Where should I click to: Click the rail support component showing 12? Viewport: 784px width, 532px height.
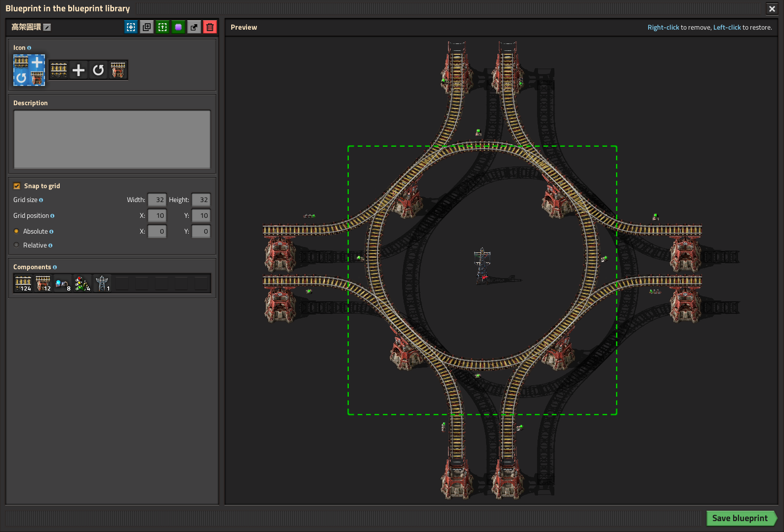pos(43,284)
